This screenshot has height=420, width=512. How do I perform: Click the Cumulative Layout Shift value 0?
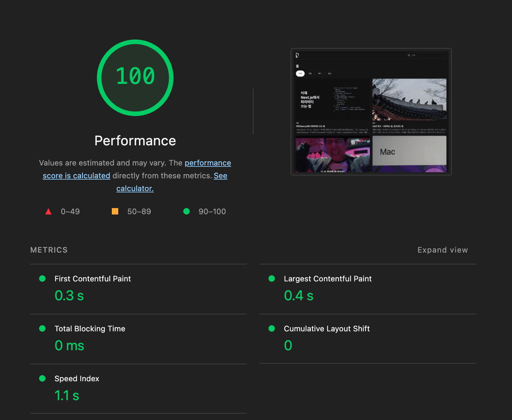pyautogui.click(x=288, y=345)
